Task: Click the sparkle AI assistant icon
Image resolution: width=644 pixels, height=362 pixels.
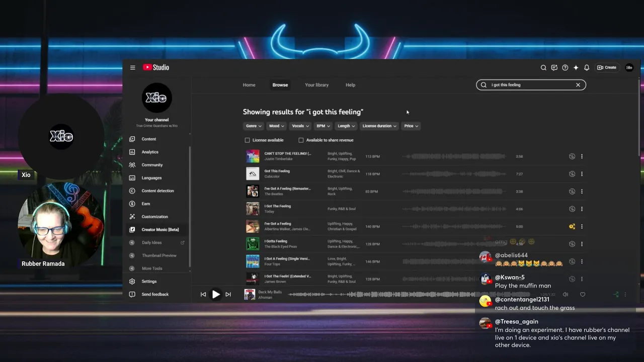Action: pos(576,67)
